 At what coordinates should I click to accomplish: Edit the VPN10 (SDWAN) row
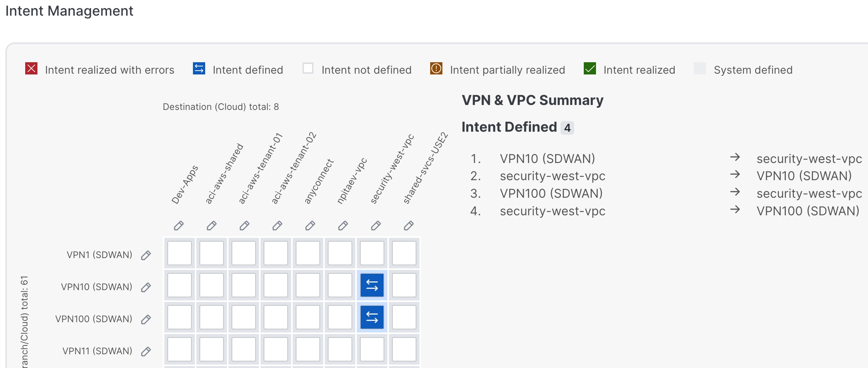click(x=146, y=287)
